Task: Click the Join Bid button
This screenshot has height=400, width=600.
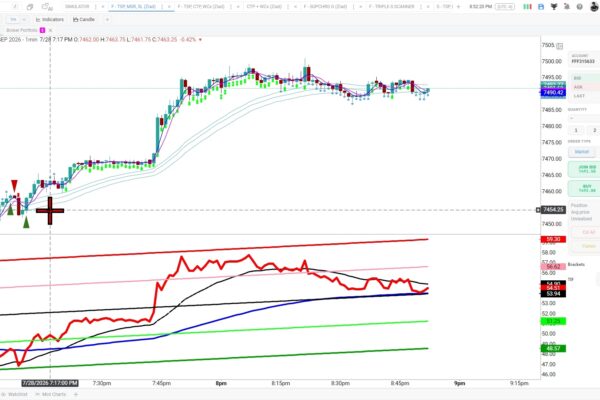Action: pos(586,169)
